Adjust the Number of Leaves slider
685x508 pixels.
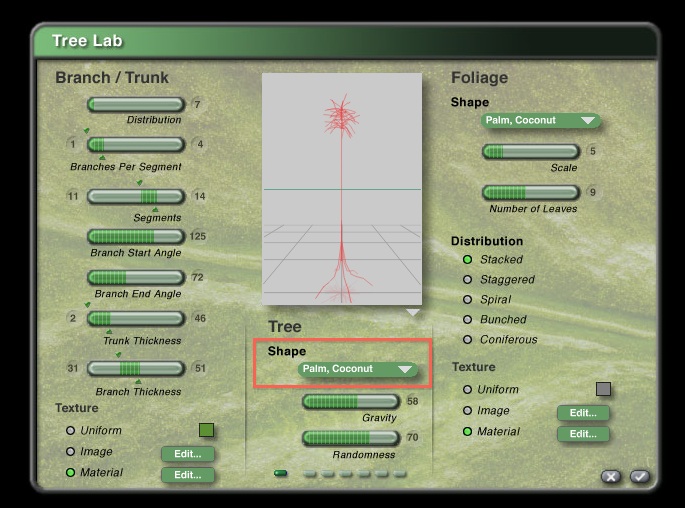[531, 192]
